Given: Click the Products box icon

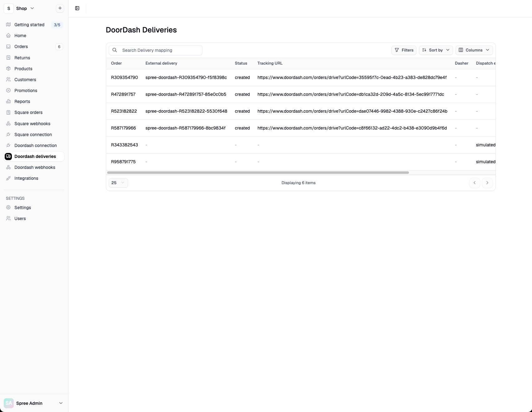Looking at the screenshot, I should (x=8, y=69).
